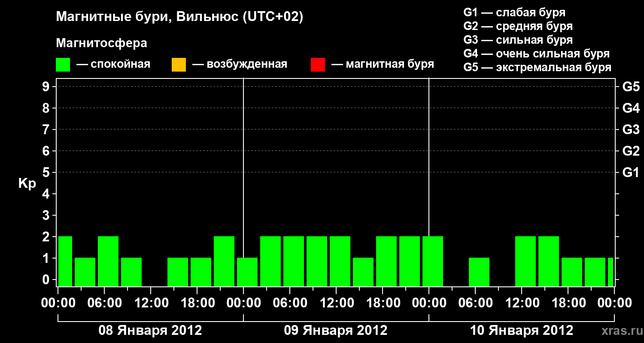Click the green 'спокойная' legend swatch
644x343 pixels.
pos(63,65)
